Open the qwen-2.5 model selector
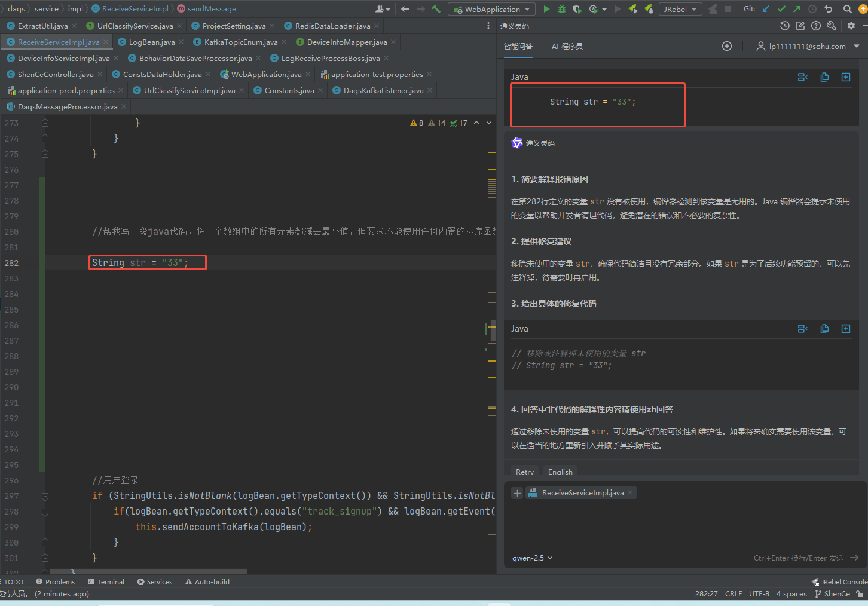Image resolution: width=868 pixels, height=606 pixels. (x=532, y=558)
